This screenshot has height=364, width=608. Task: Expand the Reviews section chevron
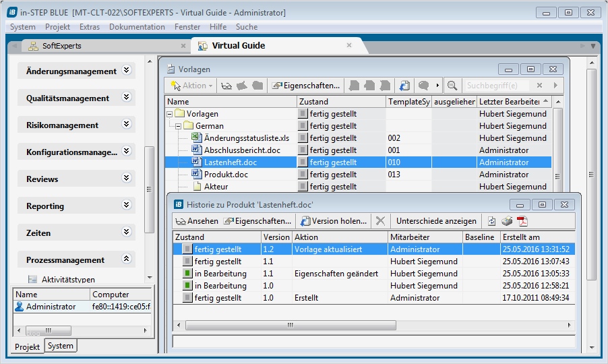click(127, 178)
